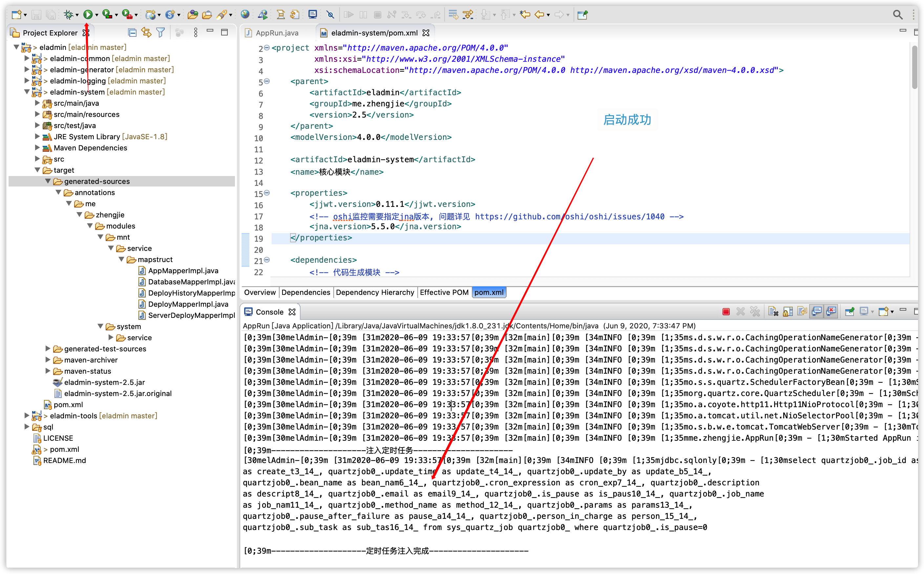
Task: Click the Link with Editor arrows icon
Action: (146, 33)
